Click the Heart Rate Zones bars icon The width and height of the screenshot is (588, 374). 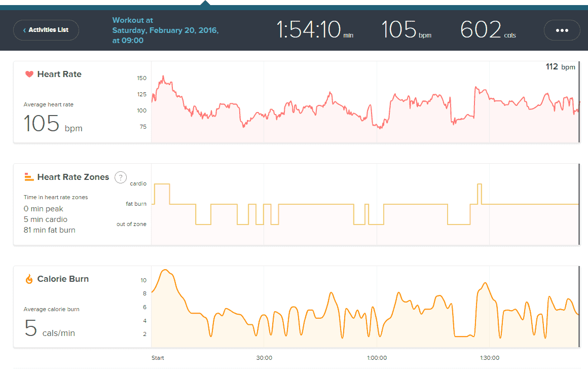(29, 177)
